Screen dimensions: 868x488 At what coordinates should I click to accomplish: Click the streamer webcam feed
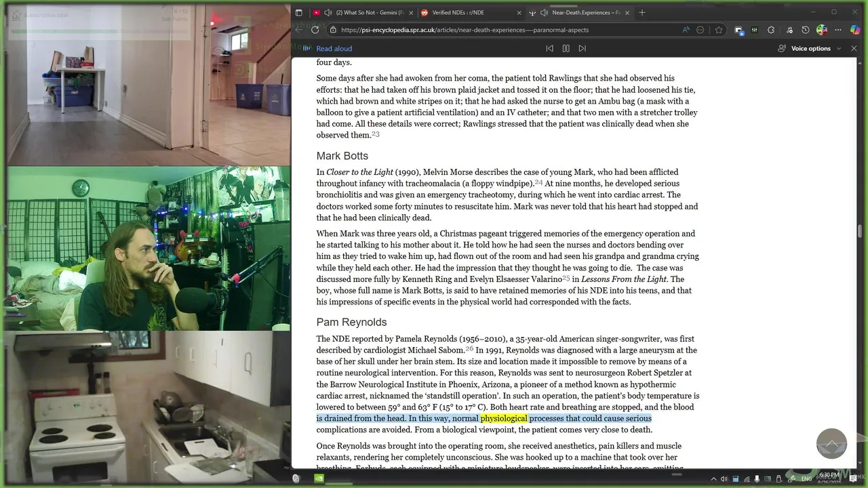149,248
